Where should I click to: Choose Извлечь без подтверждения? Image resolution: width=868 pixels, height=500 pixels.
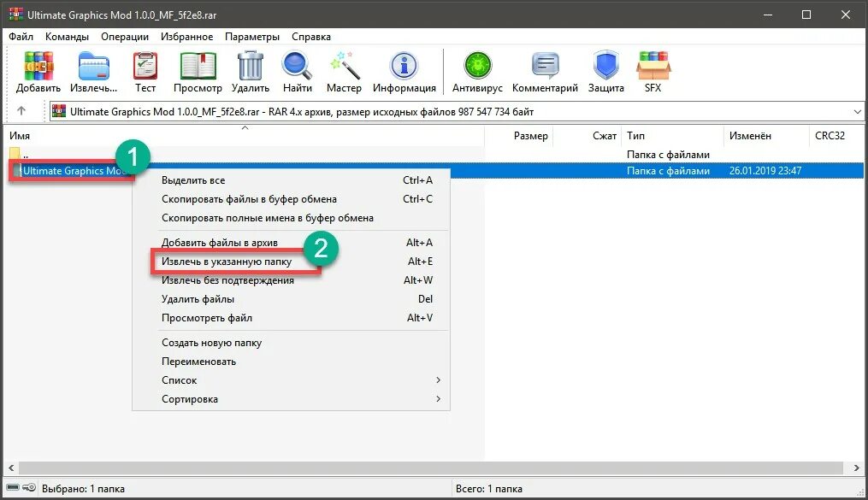click(x=291, y=279)
